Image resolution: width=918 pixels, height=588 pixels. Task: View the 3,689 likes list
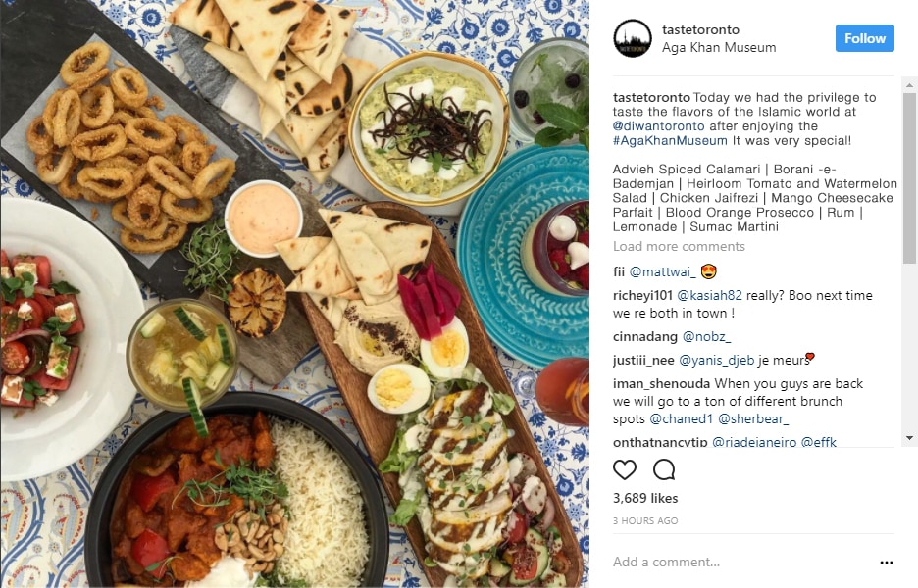645,498
